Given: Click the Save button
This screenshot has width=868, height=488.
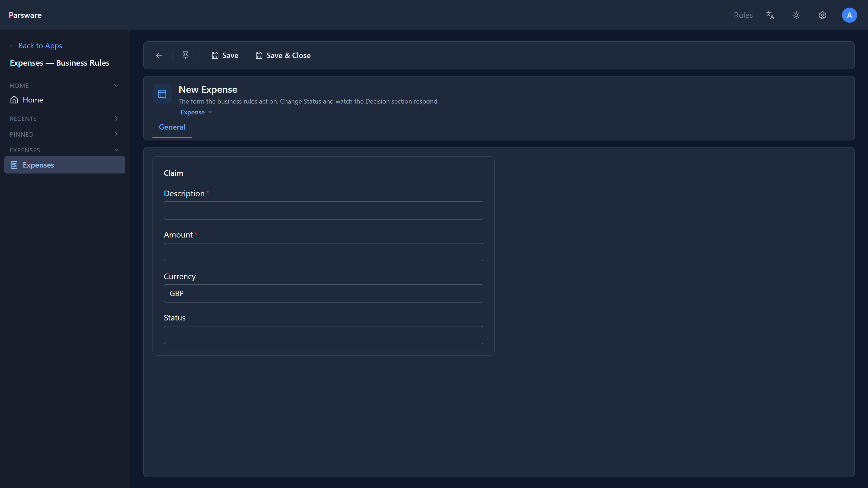Looking at the screenshot, I should coord(225,55).
